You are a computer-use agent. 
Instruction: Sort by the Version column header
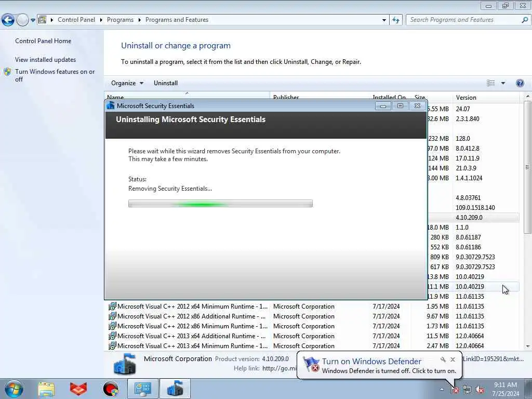pyautogui.click(x=486, y=97)
